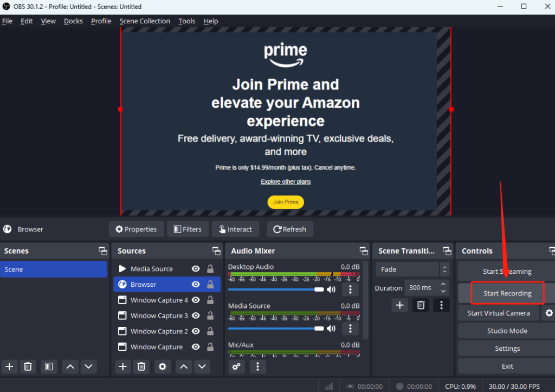Click Start Streaming button
The width and height of the screenshot is (555, 392).
(507, 271)
